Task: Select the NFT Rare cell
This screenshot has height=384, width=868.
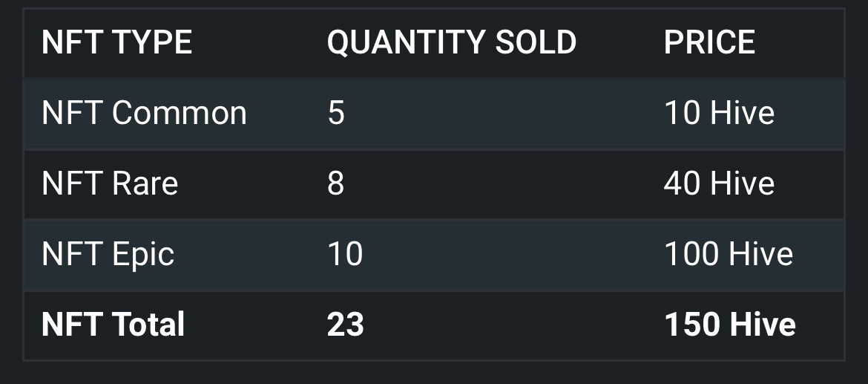Action: 110,183
